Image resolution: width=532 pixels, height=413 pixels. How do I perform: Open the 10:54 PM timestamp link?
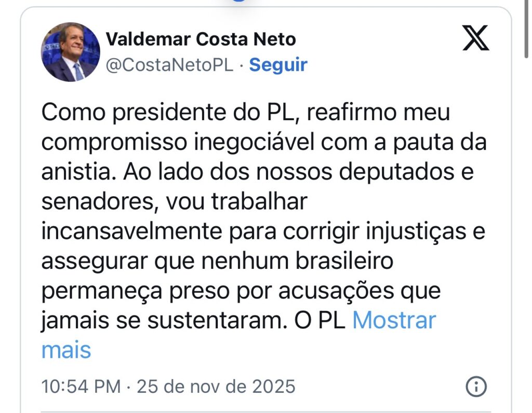tap(81, 386)
